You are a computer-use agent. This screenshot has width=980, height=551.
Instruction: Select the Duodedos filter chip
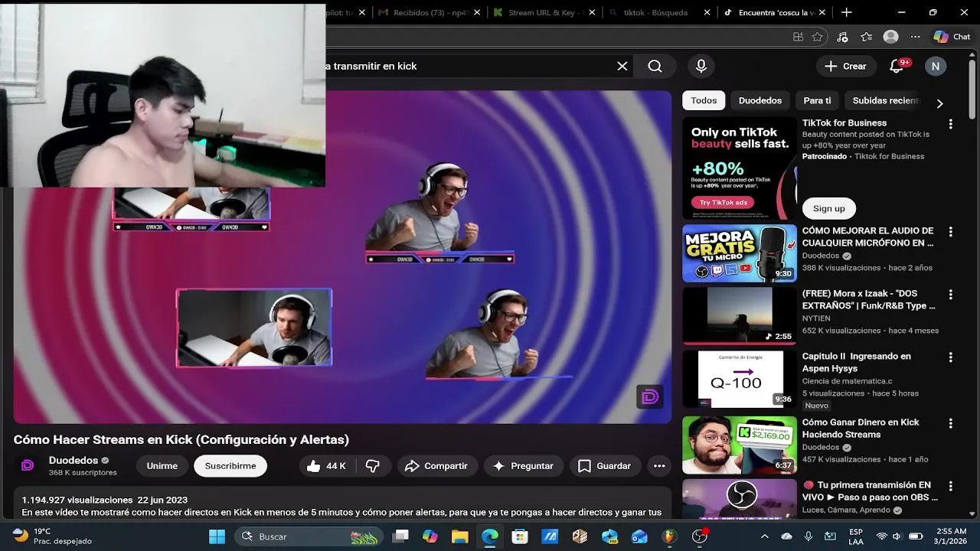pyautogui.click(x=760, y=100)
